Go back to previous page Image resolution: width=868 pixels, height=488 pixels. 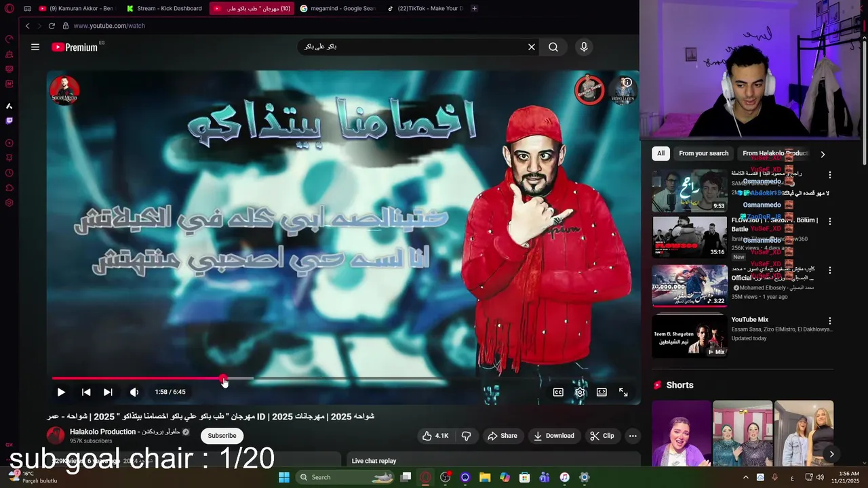[x=27, y=26]
